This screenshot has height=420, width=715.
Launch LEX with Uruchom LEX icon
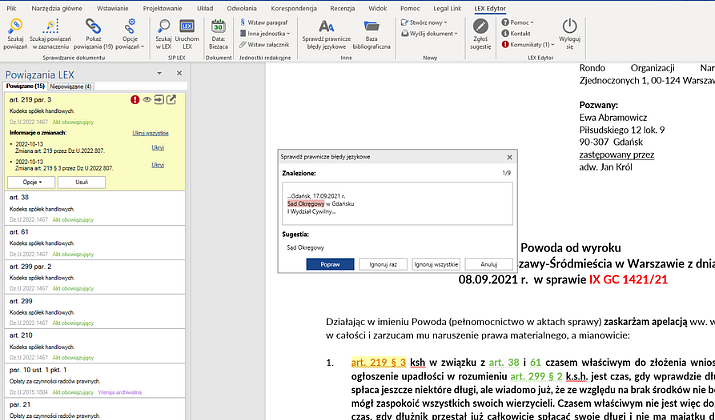187,31
